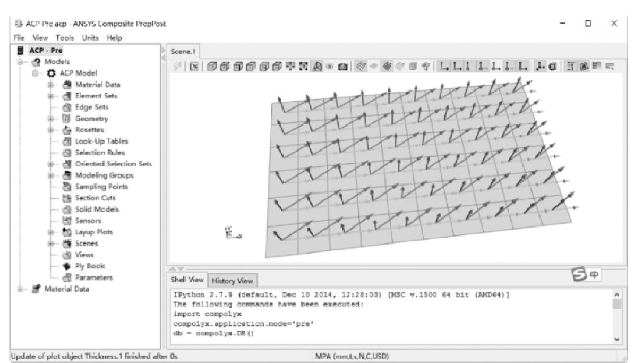This screenshot has width=644, height=363.
Task: Select the Solid Models tree item
Action: 97,209
